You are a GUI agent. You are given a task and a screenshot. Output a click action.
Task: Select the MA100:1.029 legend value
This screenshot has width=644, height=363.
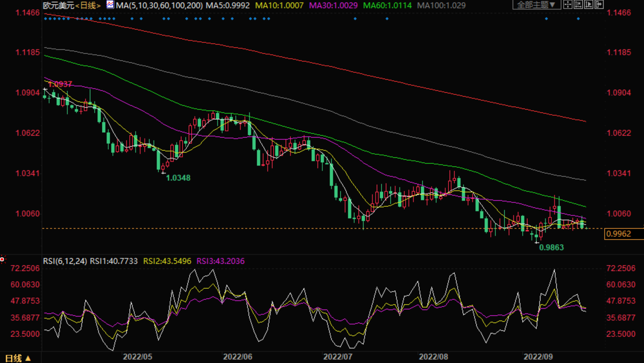(441, 5)
